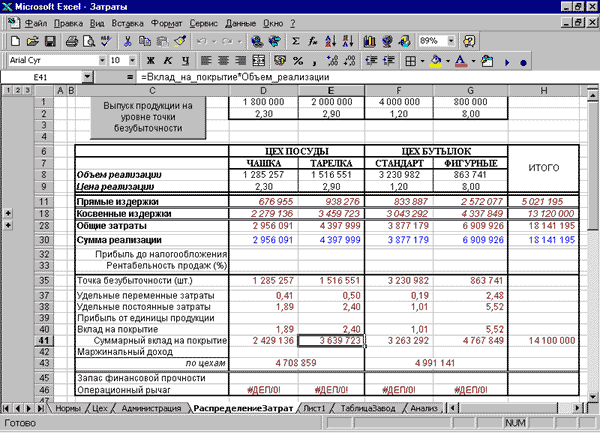Open fill color dropdown arrow
This screenshot has height=433, width=600.
(x=448, y=60)
